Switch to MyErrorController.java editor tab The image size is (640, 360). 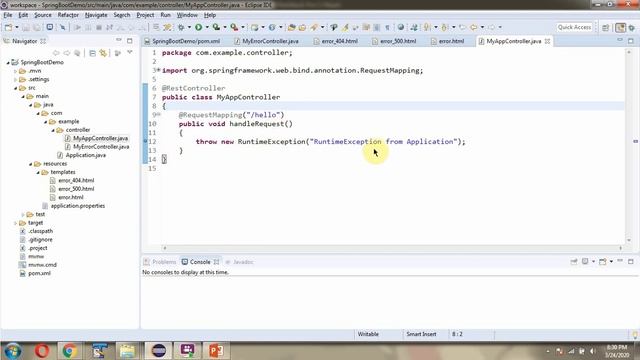tap(270, 41)
